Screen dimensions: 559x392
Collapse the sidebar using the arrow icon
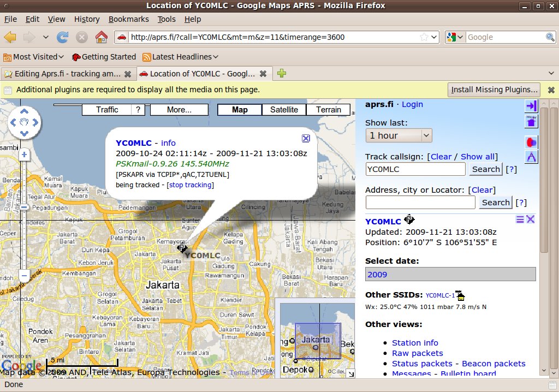pyautogui.click(x=531, y=105)
